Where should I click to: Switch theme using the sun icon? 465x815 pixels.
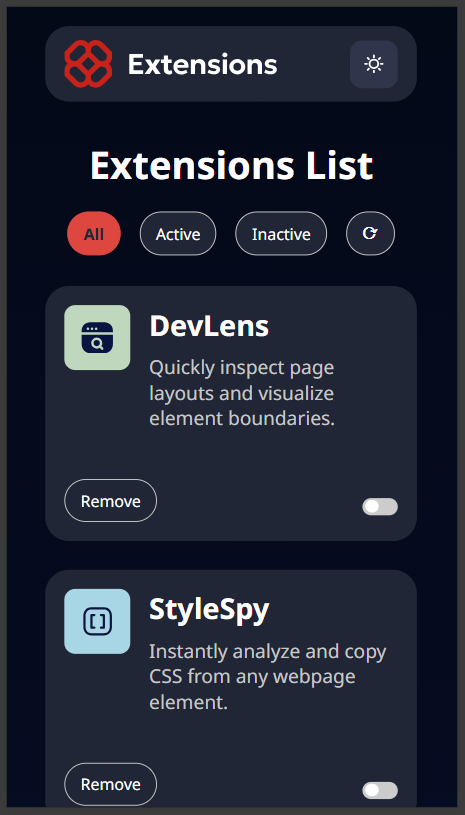[x=374, y=64]
